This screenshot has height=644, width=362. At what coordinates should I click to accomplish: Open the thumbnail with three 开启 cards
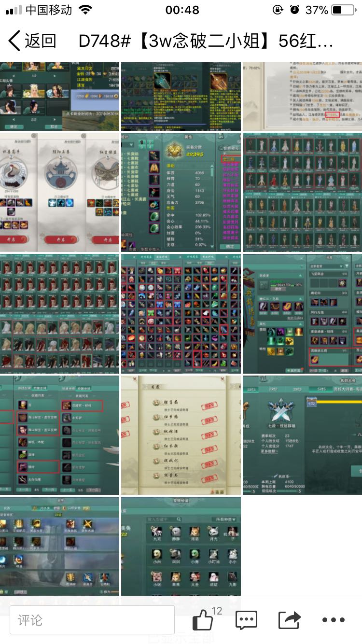[59, 192]
